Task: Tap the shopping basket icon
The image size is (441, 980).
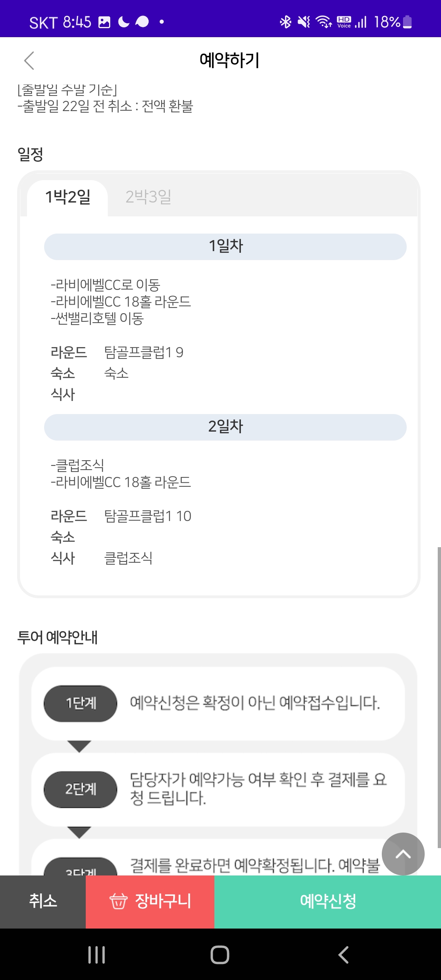Action: pos(118,901)
